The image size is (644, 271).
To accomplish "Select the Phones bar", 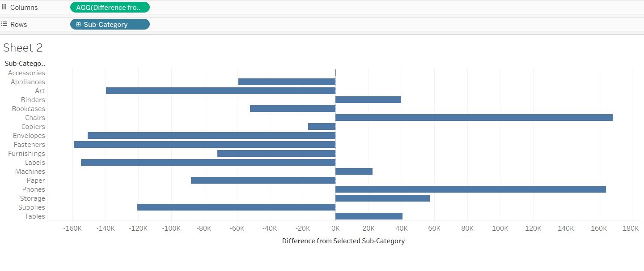I will (470, 189).
